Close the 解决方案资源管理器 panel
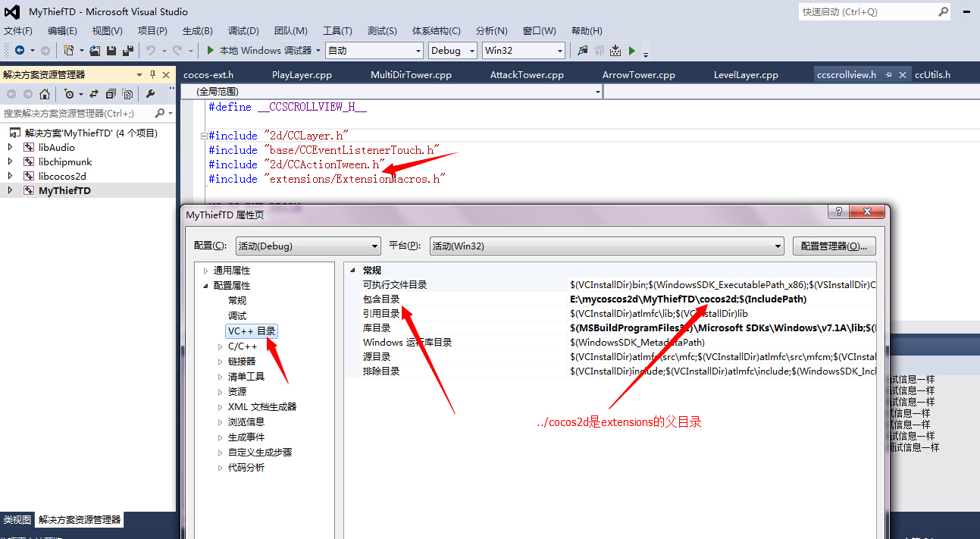Screen dimensions: 980x539 (166, 74)
